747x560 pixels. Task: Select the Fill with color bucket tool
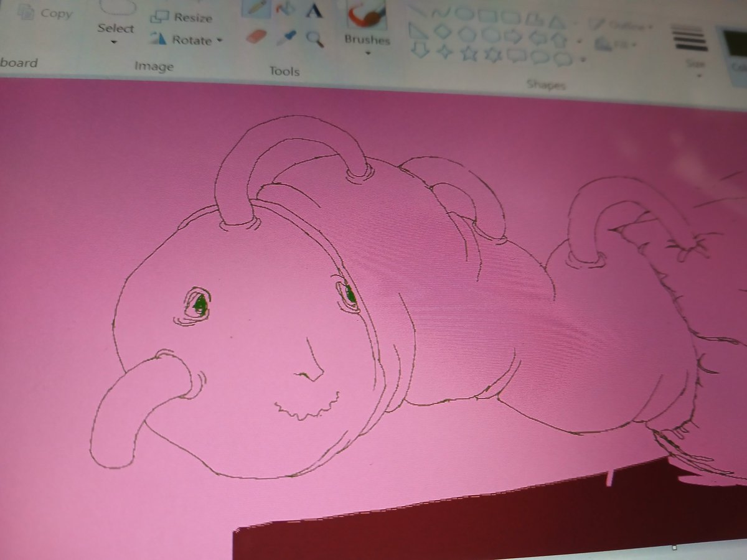(286, 9)
